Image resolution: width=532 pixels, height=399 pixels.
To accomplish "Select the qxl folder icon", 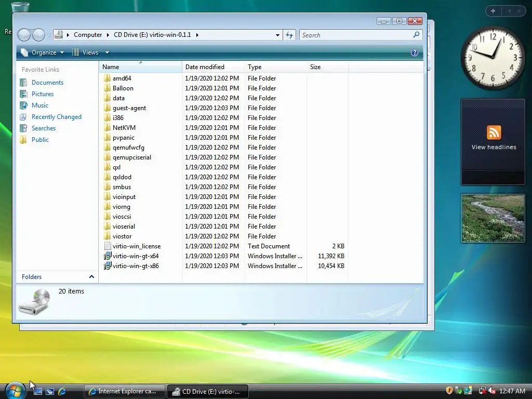I will tap(107, 167).
